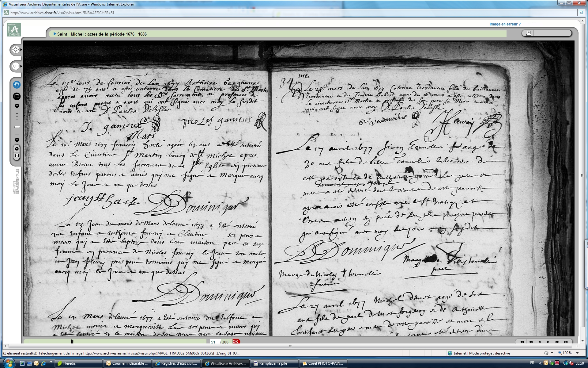Click the print button icon
The height and width of the screenshot is (368, 588).
pos(529,33)
